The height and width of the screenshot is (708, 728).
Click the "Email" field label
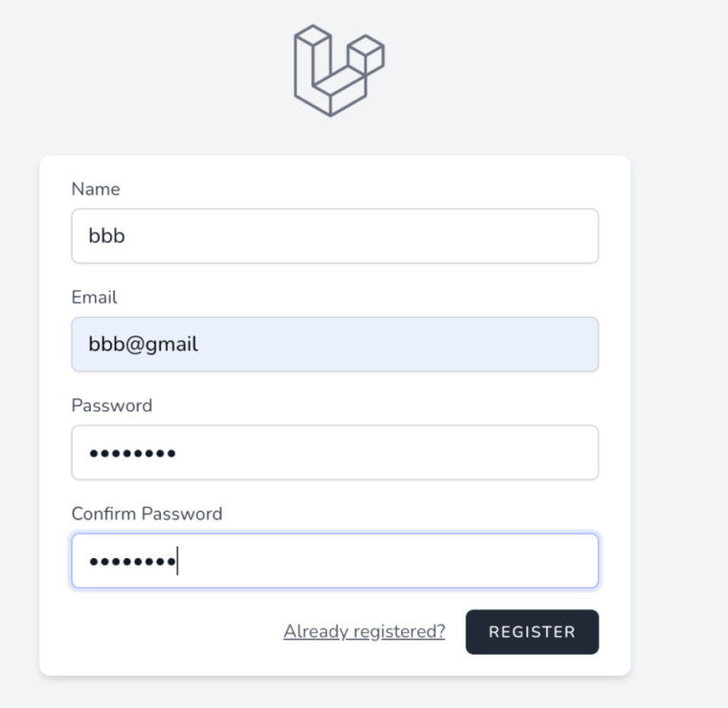94,298
